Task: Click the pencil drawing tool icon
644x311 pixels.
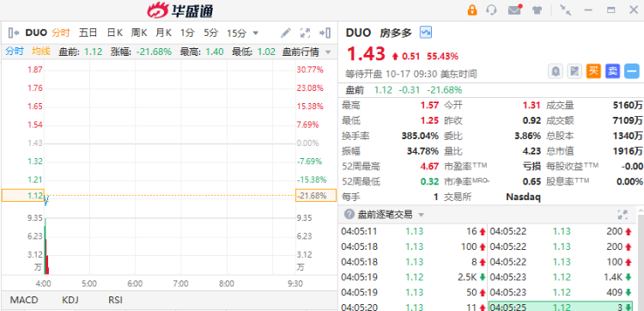Action: coord(286,33)
